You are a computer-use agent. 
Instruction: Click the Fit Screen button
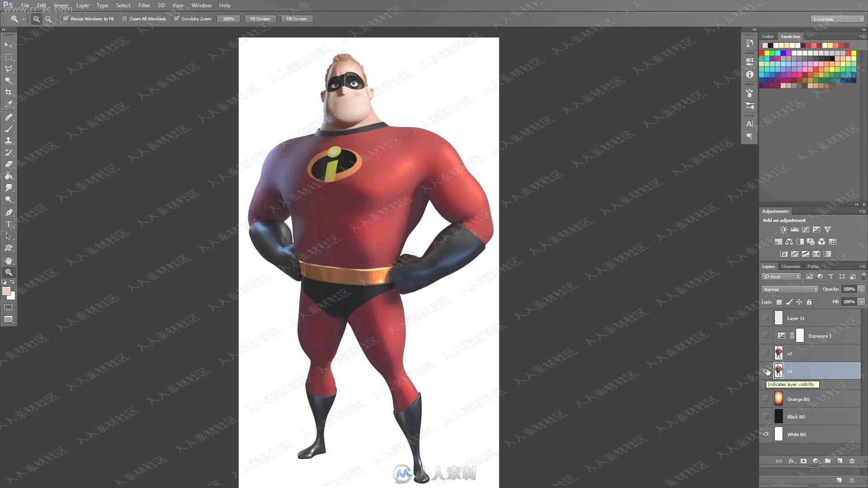(x=260, y=19)
